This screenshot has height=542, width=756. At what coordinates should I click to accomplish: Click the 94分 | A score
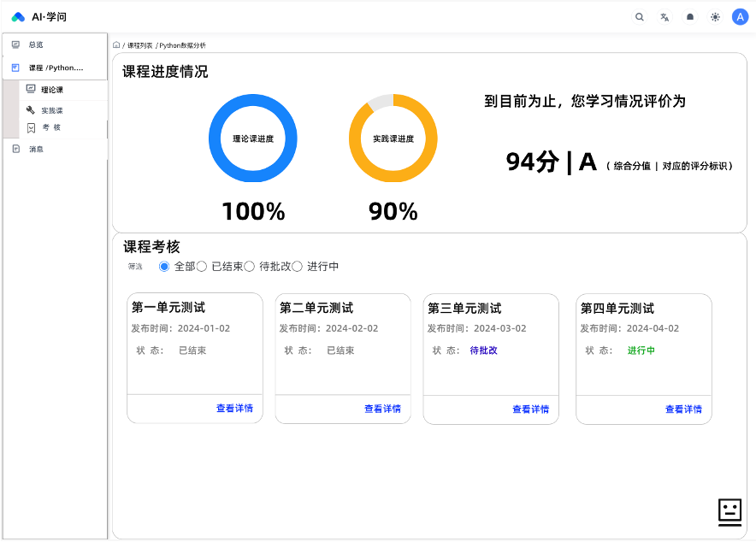point(551,162)
